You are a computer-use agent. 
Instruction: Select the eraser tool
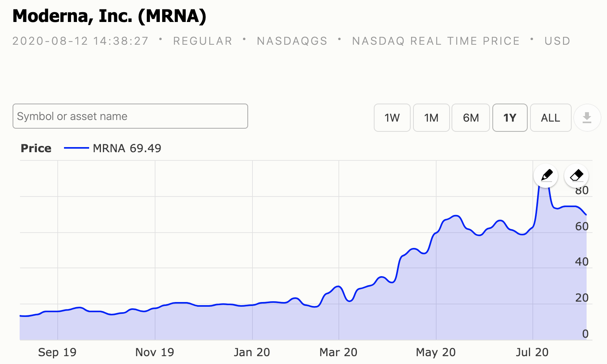point(576,175)
